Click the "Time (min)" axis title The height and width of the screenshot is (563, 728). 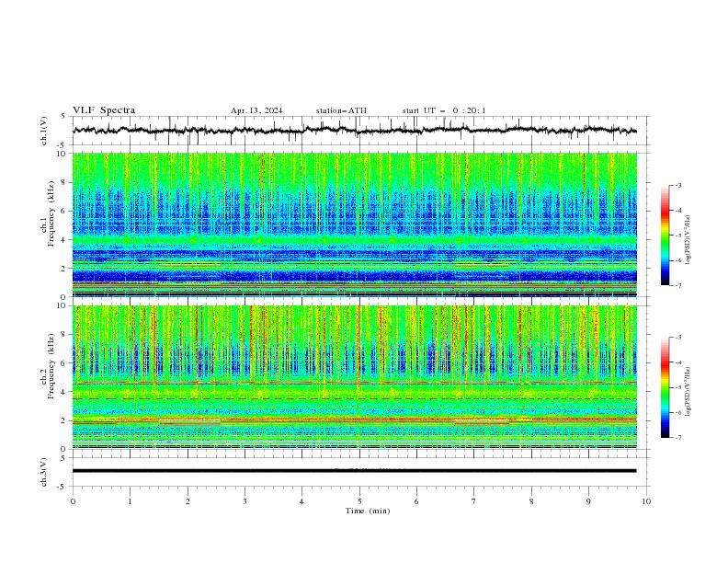click(368, 511)
